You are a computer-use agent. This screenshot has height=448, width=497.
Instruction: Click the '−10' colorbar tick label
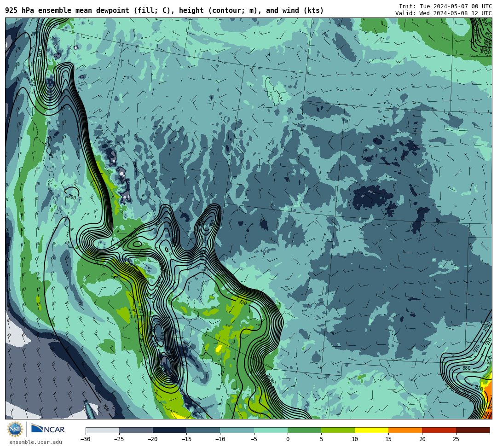pos(220,439)
